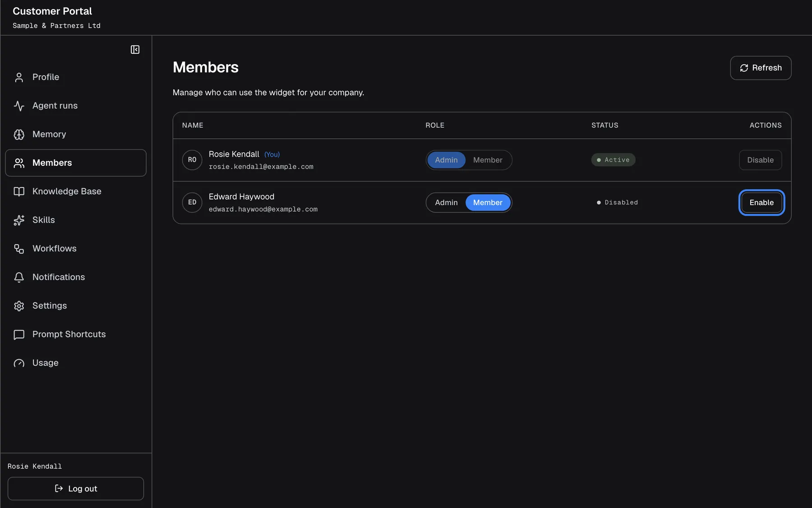Click the Edward Haywood name
Screen dimensions: 812x508
pyautogui.click(x=241, y=196)
